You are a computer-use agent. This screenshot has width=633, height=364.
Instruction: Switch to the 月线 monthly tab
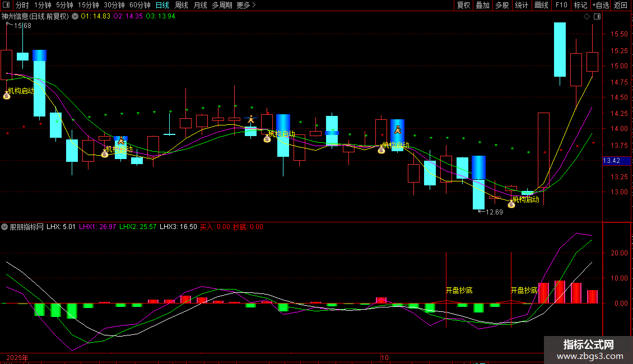(200, 5)
